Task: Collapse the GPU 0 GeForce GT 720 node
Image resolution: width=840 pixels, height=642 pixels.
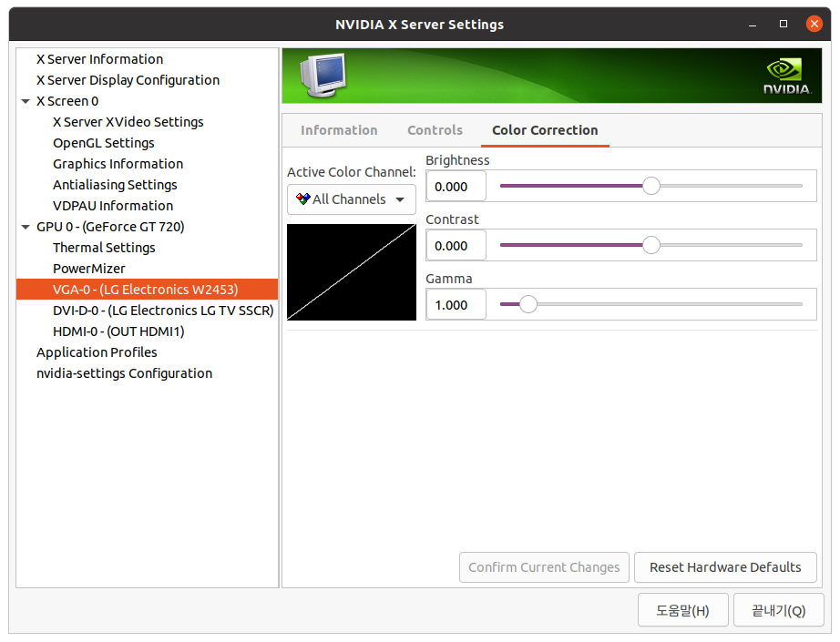Action: pyautogui.click(x=26, y=227)
